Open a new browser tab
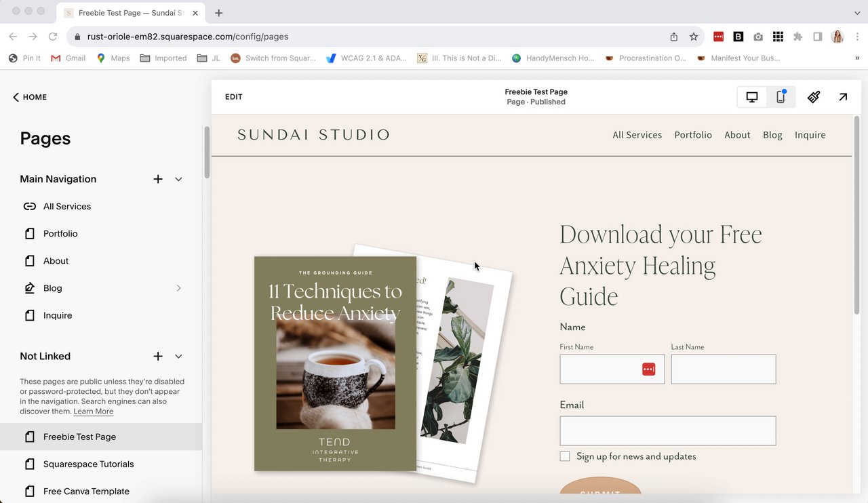Screen dimensions: 868x503 219,13
